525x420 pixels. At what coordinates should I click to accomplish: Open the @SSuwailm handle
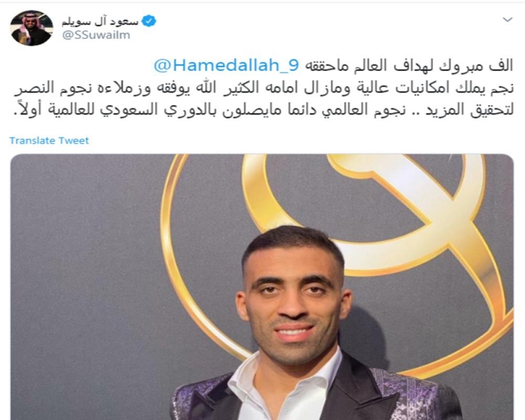[96, 35]
